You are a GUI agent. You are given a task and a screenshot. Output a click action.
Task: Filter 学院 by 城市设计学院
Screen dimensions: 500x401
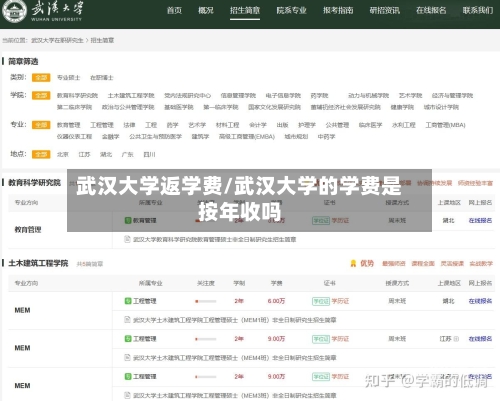pyautogui.click(x=441, y=107)
